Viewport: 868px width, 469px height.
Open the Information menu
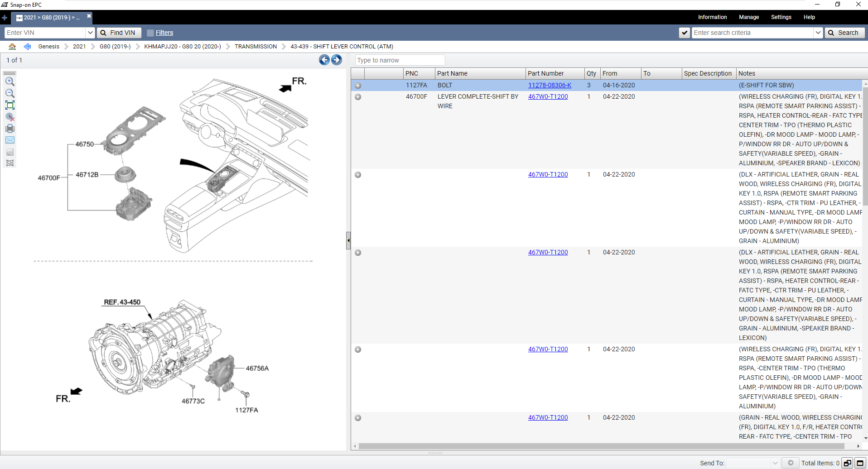tap(712, 17)
